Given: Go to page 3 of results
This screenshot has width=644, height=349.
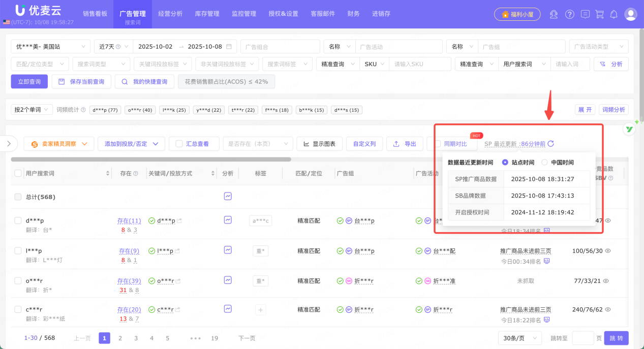Looking at the screenshot, I should coord(136,337).
